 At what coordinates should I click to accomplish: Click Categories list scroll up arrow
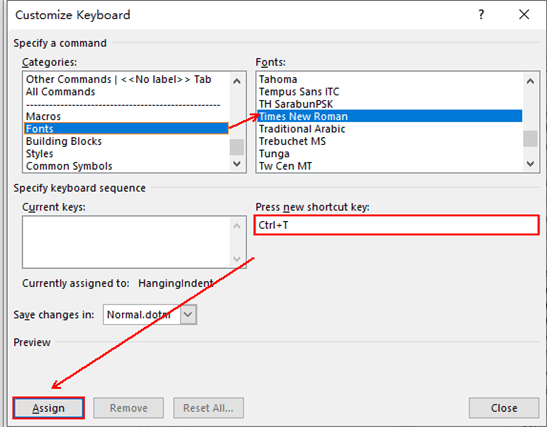point(237,81)
